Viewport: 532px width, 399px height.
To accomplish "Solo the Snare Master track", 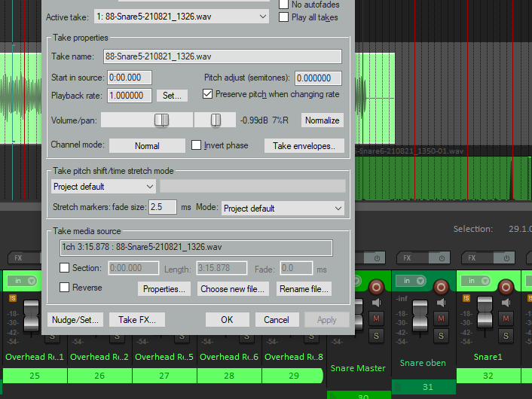I will click(376, 336).
